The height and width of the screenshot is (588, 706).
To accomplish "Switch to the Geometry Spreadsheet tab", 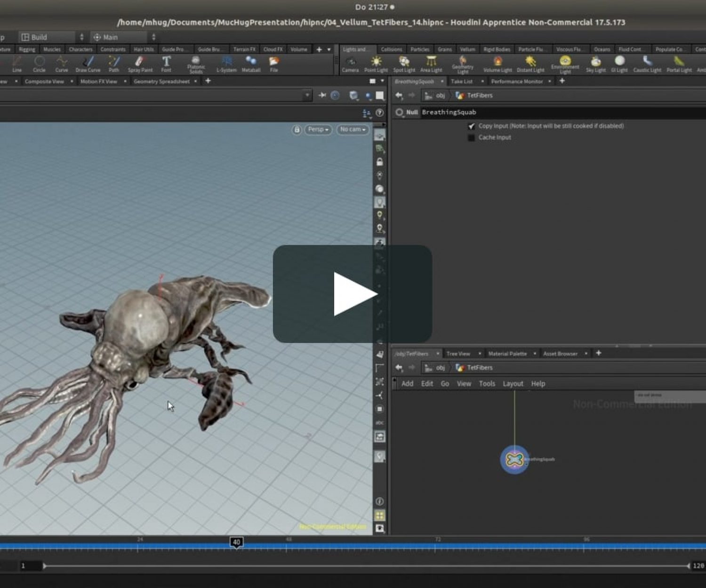I will (161, 81).
